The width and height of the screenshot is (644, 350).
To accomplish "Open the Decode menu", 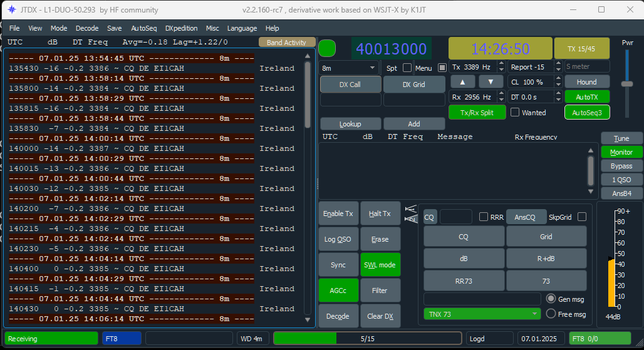I will (87, 28).
